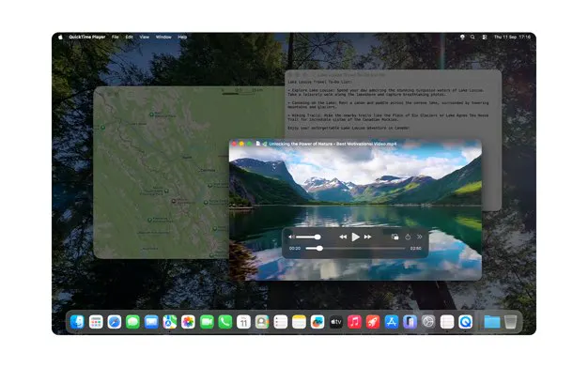The height and width of the screenshot is (367, 588).
Task: Open Control Center in the menu bar
Action: click(x=485, y=38)
